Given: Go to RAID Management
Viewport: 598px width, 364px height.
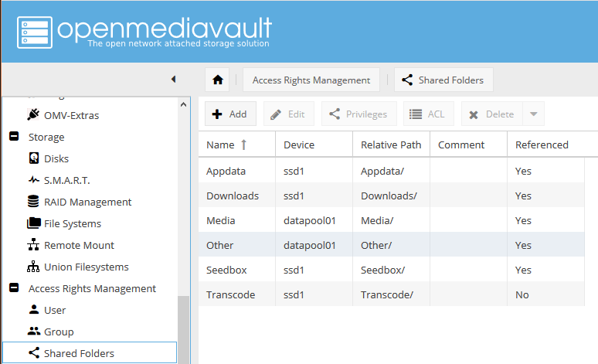Looking at the screenshot, I should point(87,202).
